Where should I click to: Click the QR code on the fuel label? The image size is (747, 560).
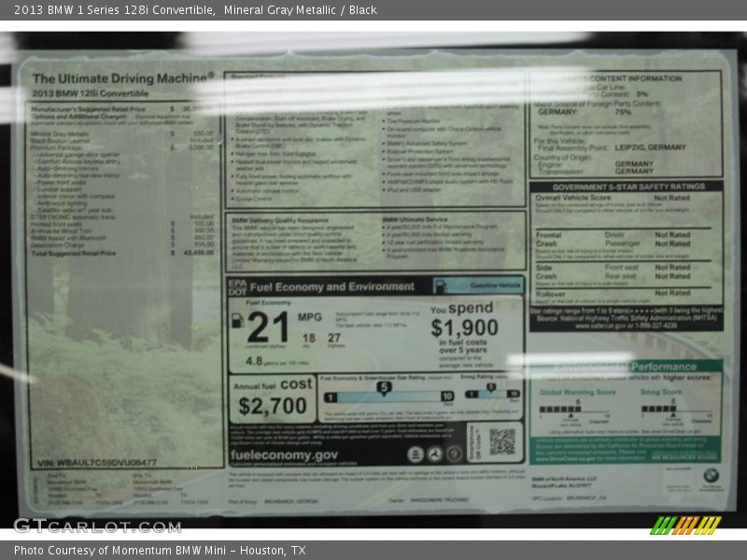coord(502,441)
